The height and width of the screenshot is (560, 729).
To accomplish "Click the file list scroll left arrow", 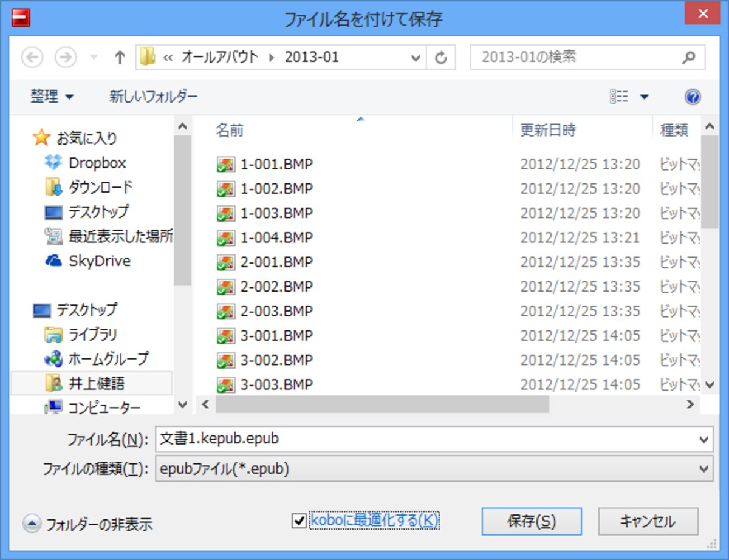I will tap(205, 404).
